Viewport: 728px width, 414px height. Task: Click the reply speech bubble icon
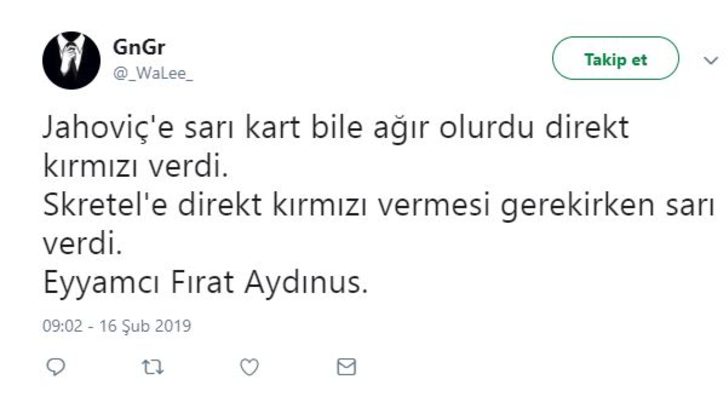click(56, 368)
